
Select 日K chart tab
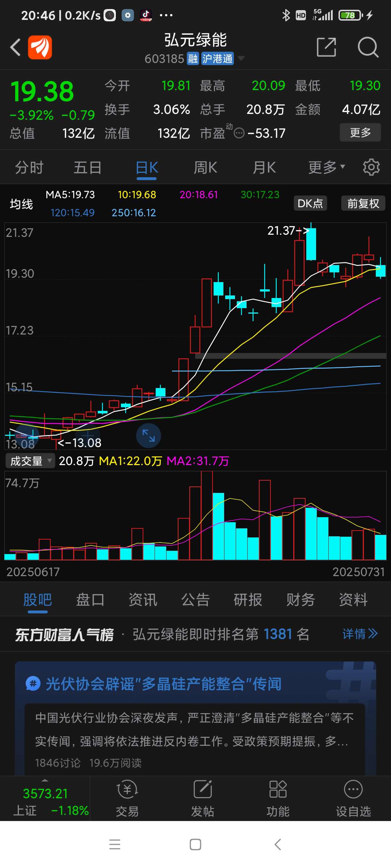147,167
